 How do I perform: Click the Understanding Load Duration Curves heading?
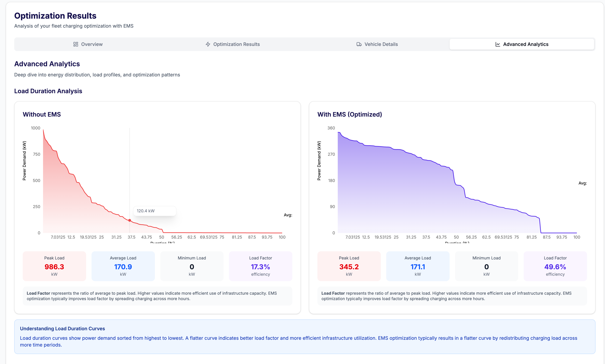[62, 328]
